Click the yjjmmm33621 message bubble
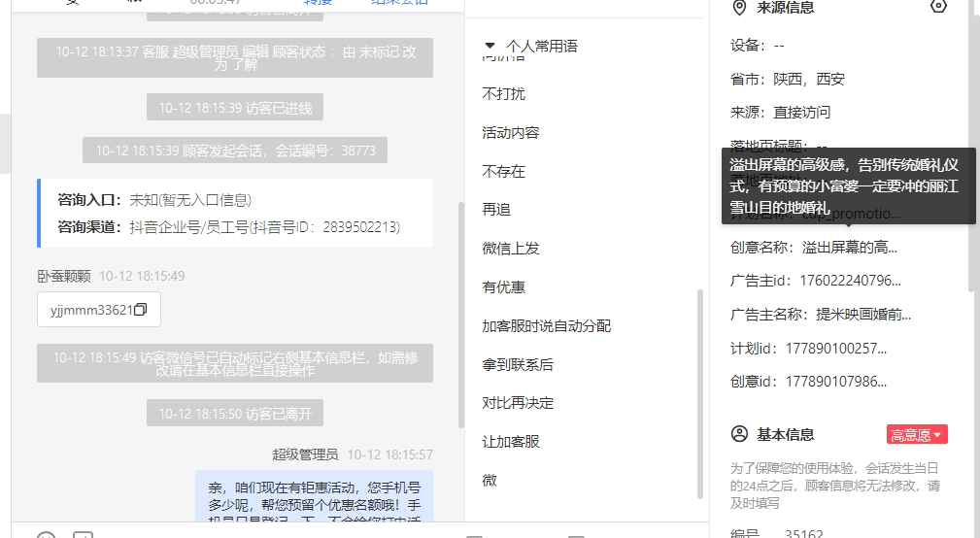980x538 pixels. coord(99,310)
